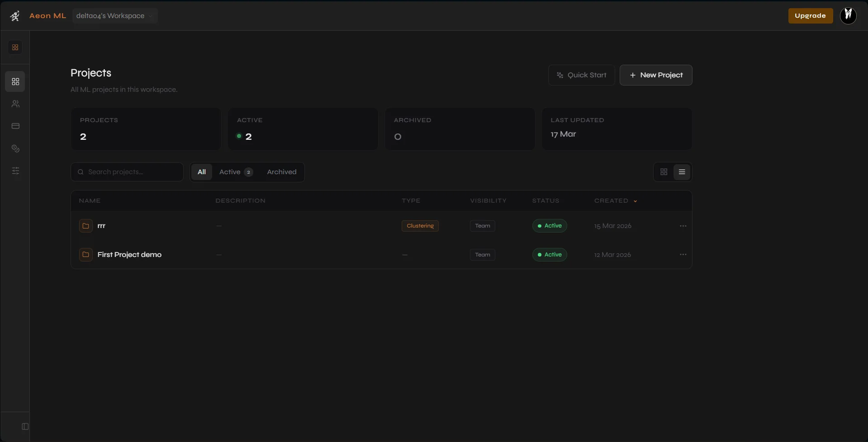Click the Status column header
Image resolution: width=868 pixels, height=442 pixels.
click(545, 200)
